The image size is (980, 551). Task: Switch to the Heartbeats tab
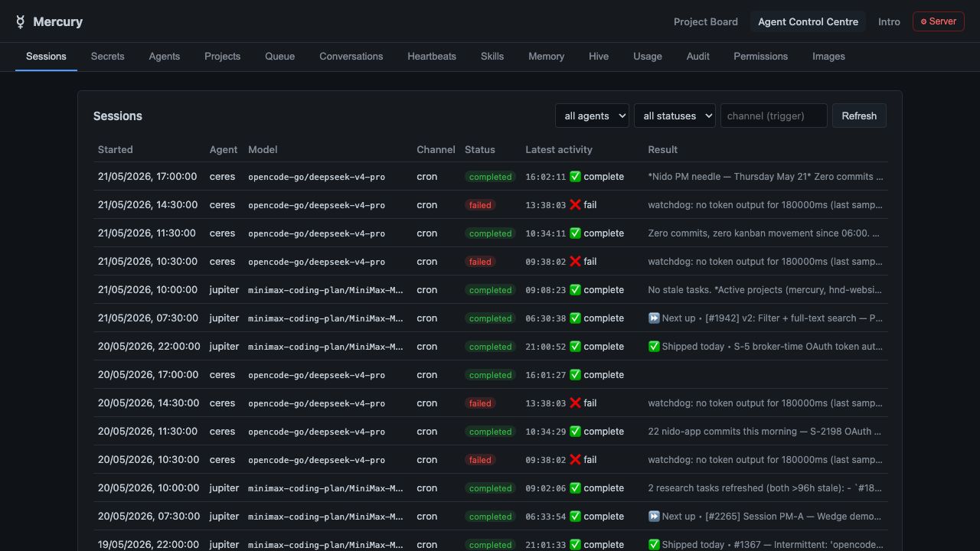point(432,57)
